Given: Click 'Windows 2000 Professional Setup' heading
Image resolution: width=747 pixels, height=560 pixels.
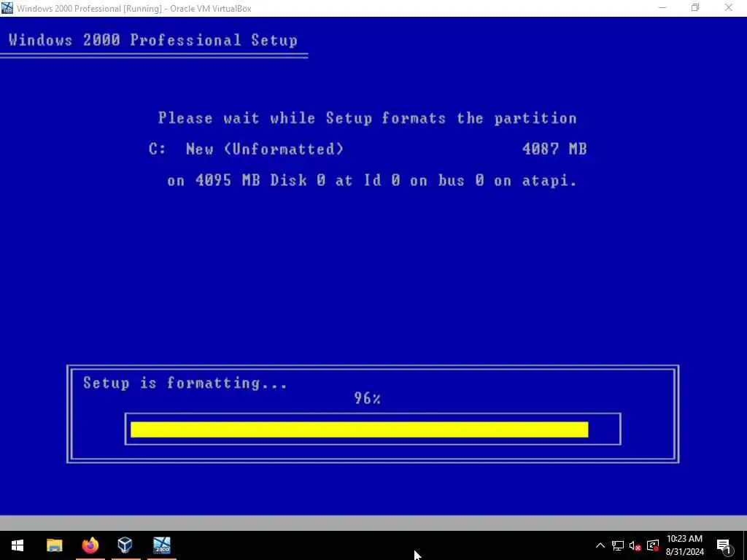Looking at the screenshot, I should click(153, 40).
